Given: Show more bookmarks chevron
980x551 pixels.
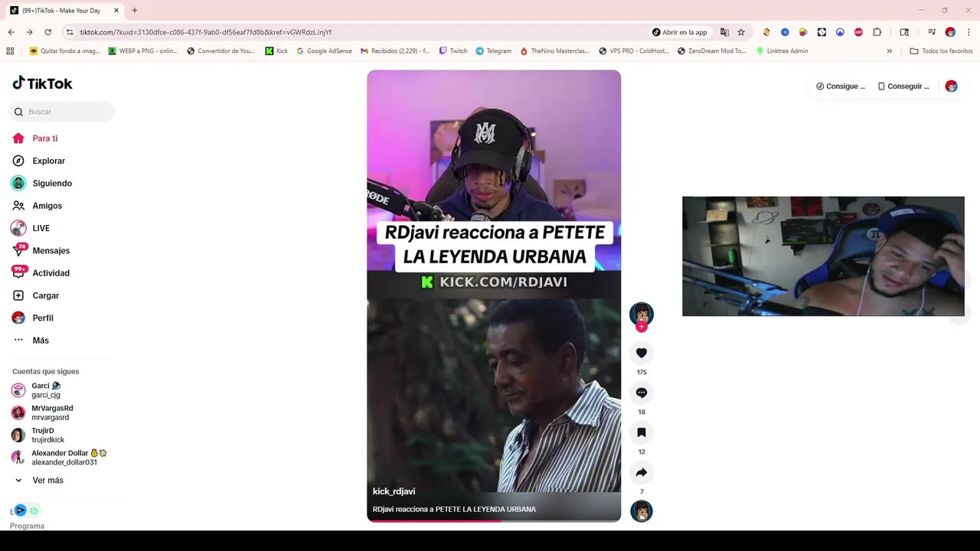Looking at the screenshot, I should [x=889, y=51].
